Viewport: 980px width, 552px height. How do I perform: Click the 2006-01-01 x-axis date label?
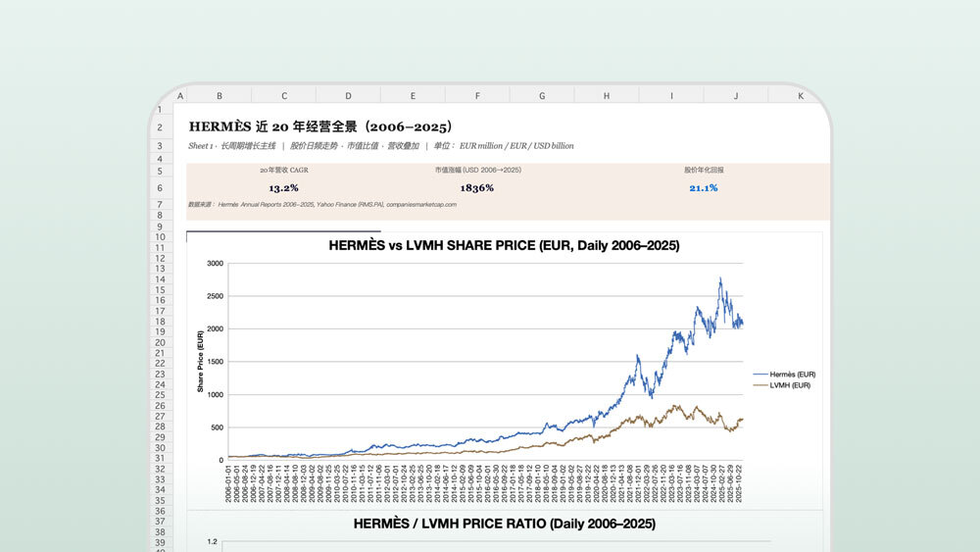(x=228, y=484)
